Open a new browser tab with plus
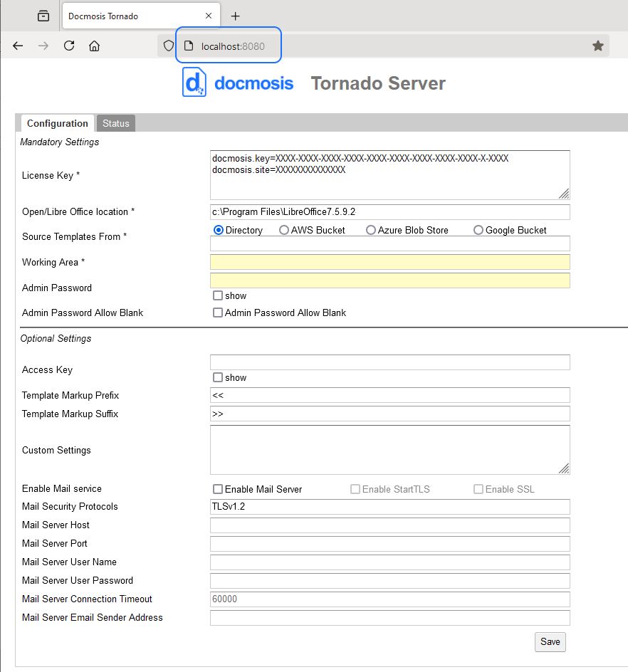The width and height of the screenshot is (628, 672). [x=236, y=16]
